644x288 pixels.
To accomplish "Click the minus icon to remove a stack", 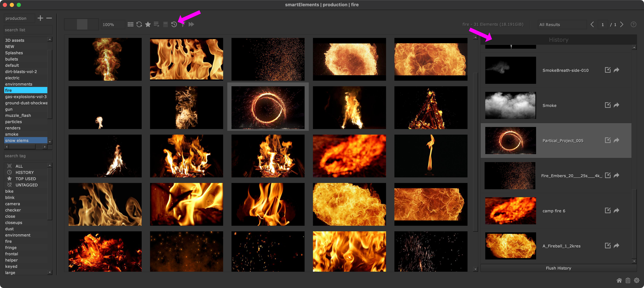I will point(49,18).
